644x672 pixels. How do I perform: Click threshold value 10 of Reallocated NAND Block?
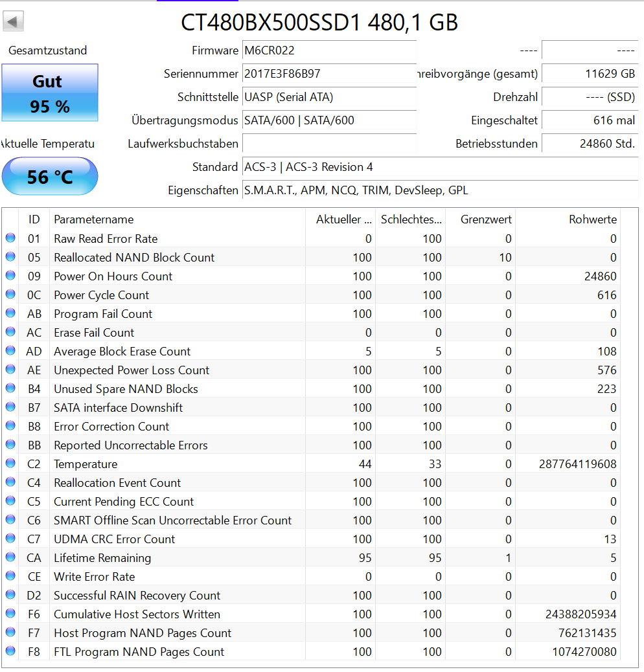coord(505,258)
